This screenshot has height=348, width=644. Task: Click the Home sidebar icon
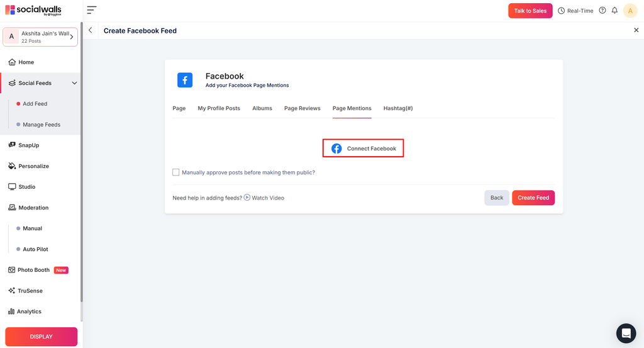(12, 62)
